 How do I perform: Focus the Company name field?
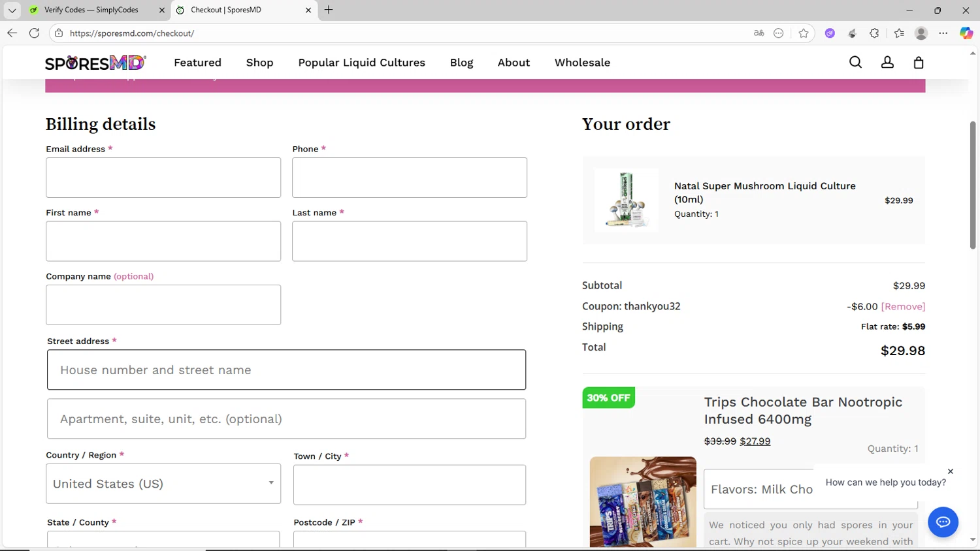(x=163, y=305)
